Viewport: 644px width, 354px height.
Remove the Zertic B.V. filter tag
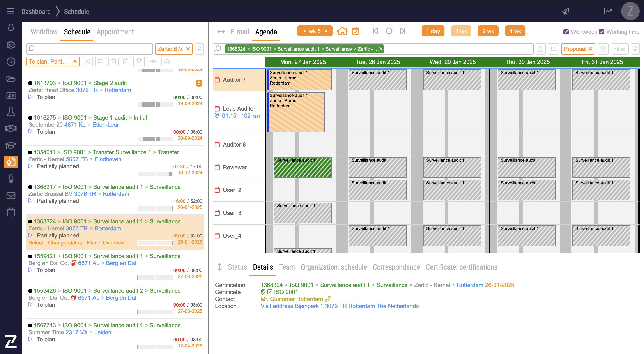point(188,49)
